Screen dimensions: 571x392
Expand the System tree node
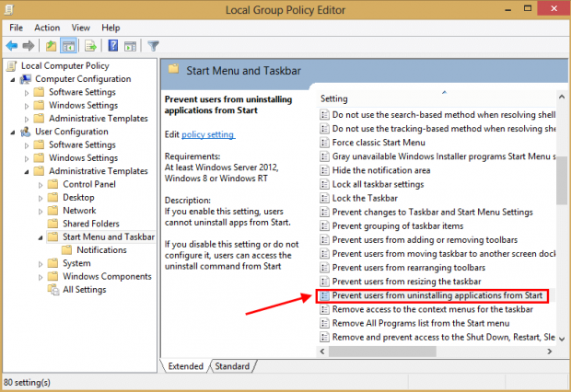tap(41, 264)
